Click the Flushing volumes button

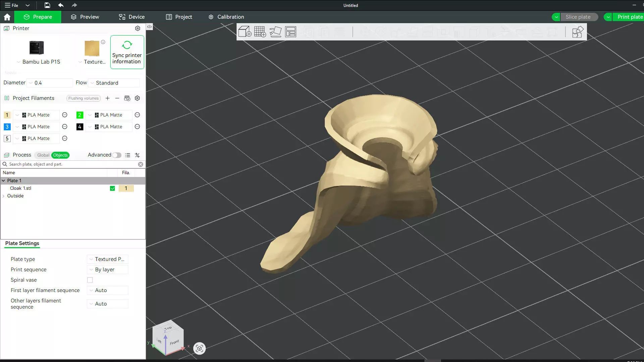[84, 98]
